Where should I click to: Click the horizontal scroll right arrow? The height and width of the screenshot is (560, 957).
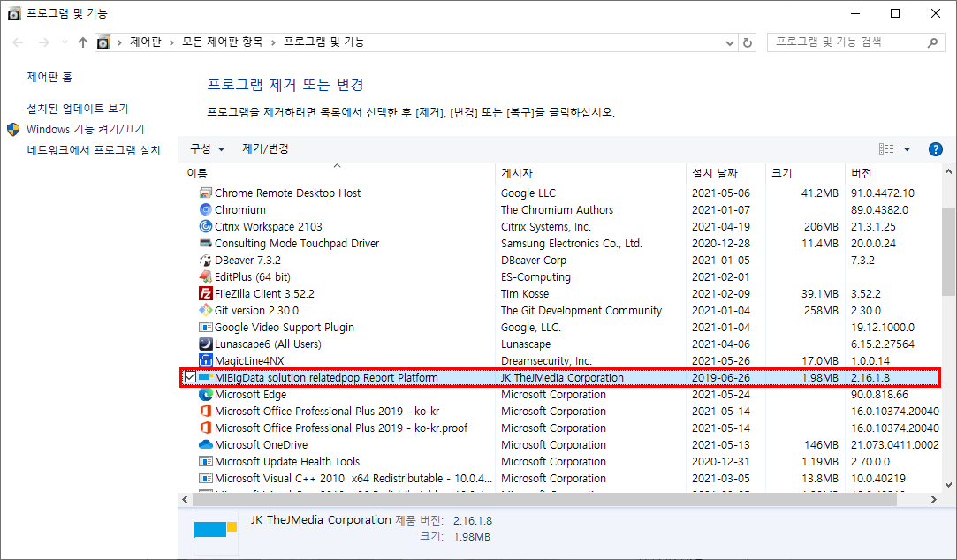(x=934, y=500)
